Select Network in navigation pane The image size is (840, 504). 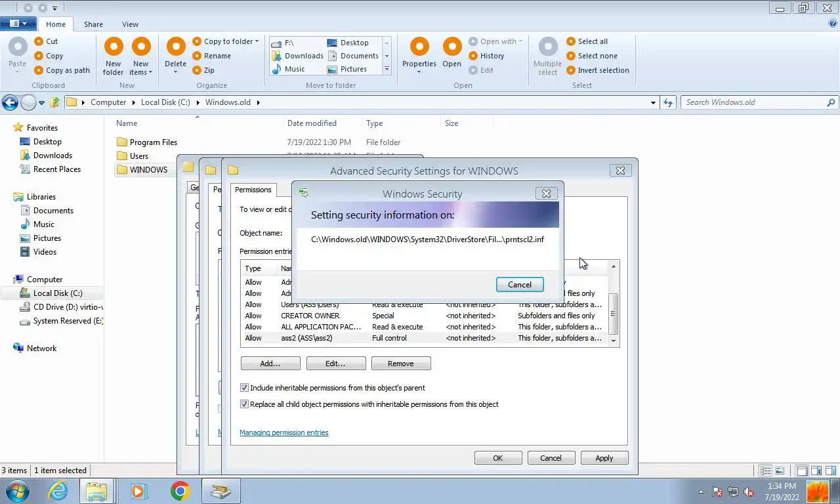tap(41, 348)
